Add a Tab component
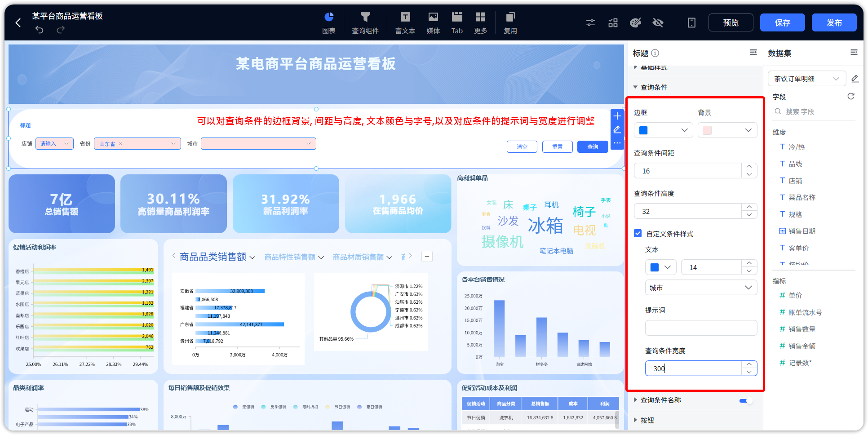Screen dimensions: 868x435 [457, 22]
